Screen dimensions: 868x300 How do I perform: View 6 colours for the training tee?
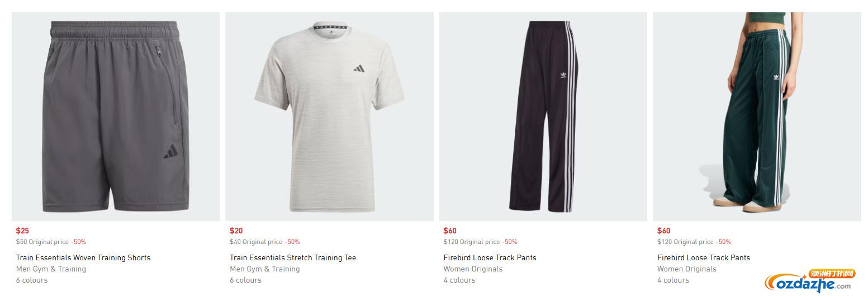[x=245, y=280]
